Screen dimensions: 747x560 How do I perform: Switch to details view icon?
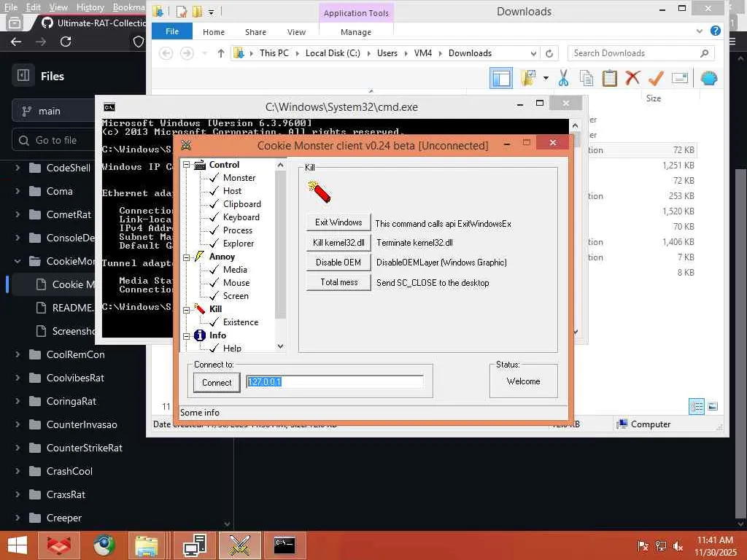pyautogui.click(x=696, y=406)
